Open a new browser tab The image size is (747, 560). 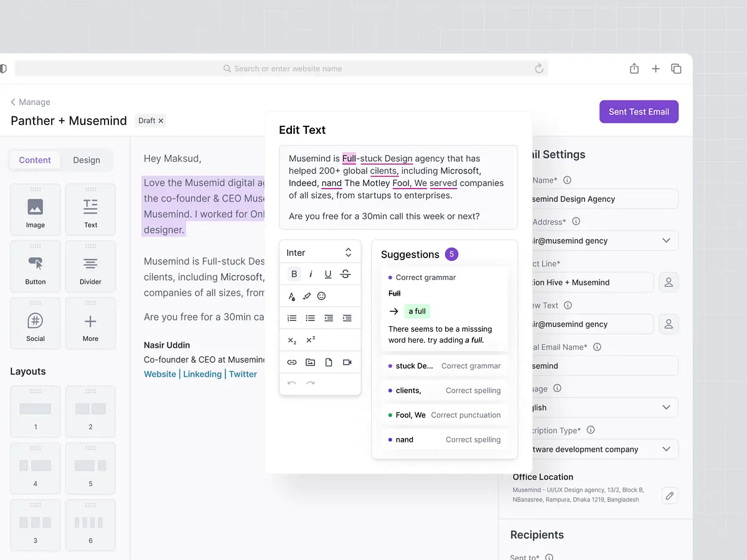click(x=655, y=69)
